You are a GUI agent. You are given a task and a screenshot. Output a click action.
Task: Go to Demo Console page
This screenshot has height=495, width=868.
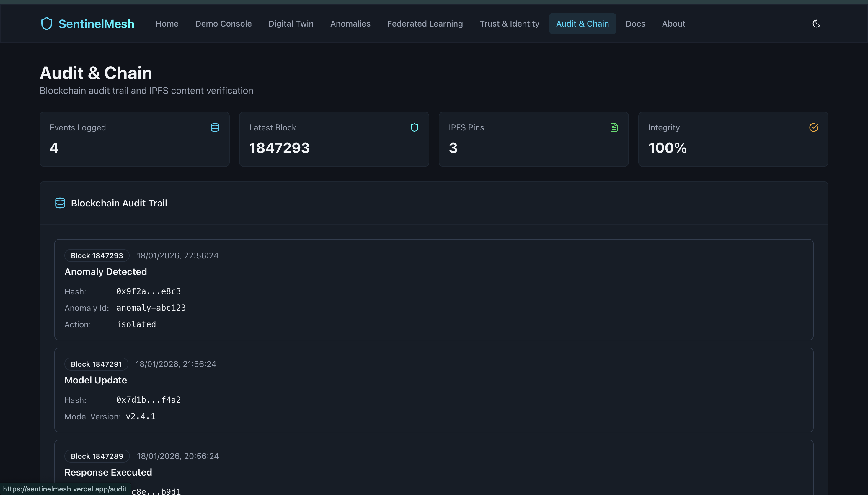(223, 24)
